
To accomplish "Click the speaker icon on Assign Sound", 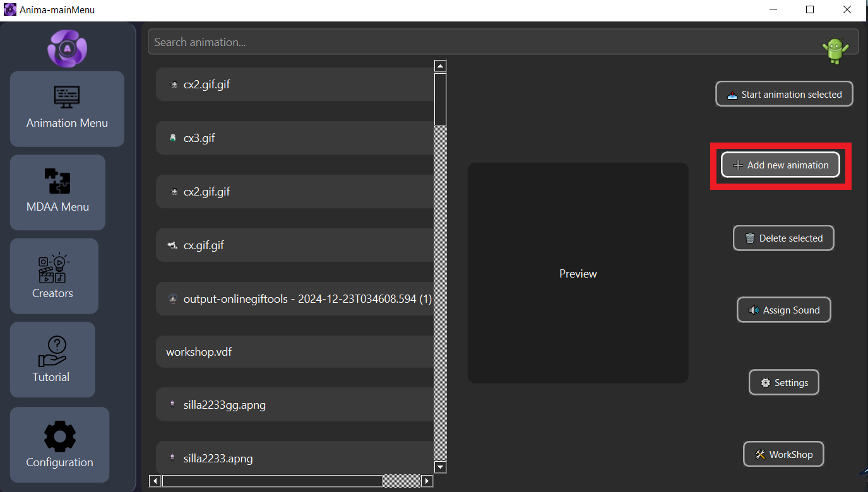I will (753, 310).
